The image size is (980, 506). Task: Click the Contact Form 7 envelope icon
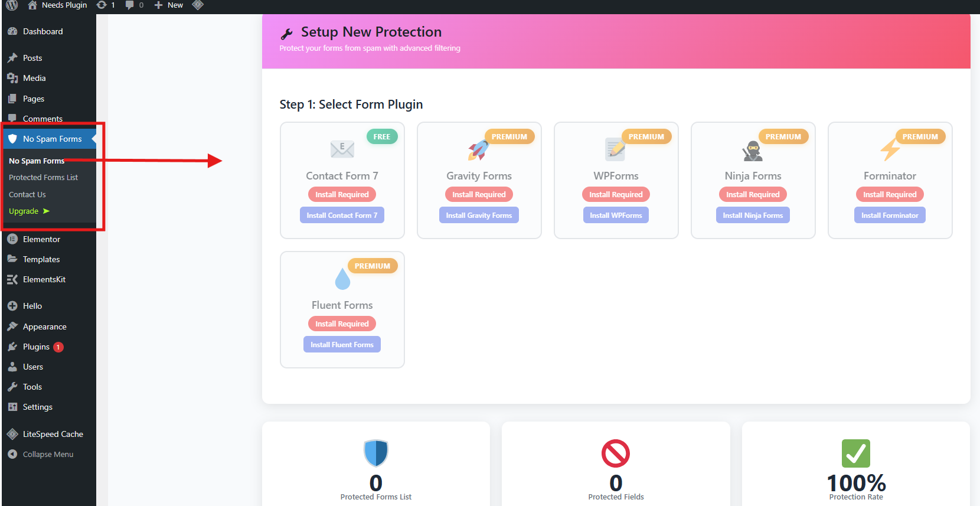(342, 150)
